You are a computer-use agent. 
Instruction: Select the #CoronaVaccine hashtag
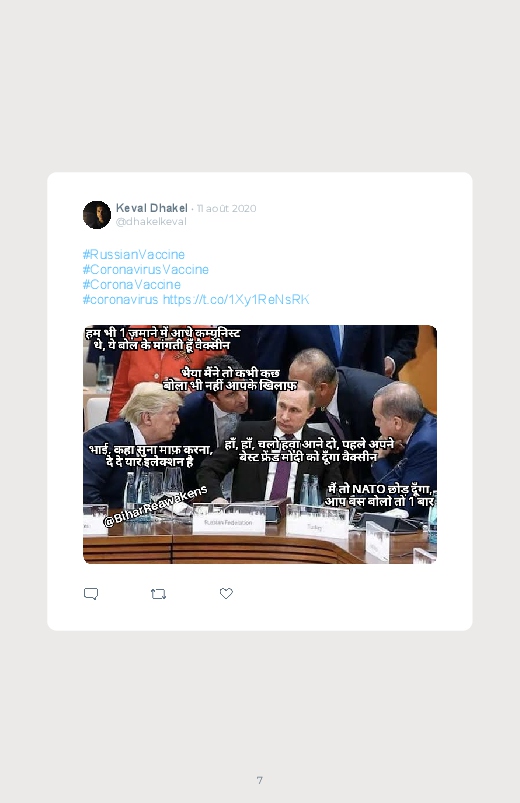coord(132,284)
